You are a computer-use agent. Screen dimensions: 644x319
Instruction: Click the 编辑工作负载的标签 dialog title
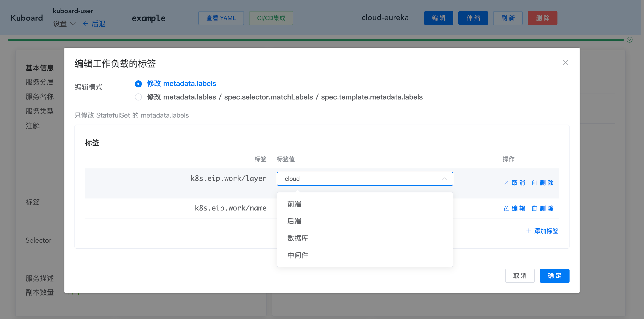(115, 64)
